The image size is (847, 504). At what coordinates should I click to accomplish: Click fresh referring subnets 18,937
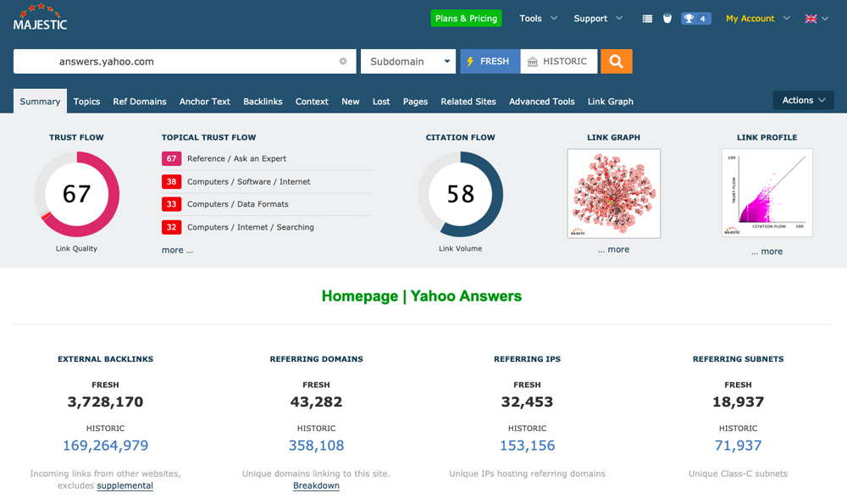pyautogui.click(x=738, y=402)
